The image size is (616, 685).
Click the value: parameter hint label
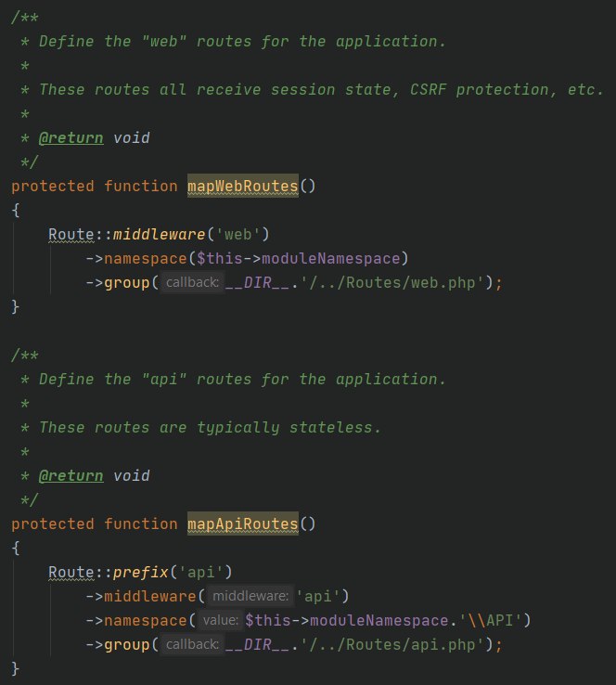[221, 620]
